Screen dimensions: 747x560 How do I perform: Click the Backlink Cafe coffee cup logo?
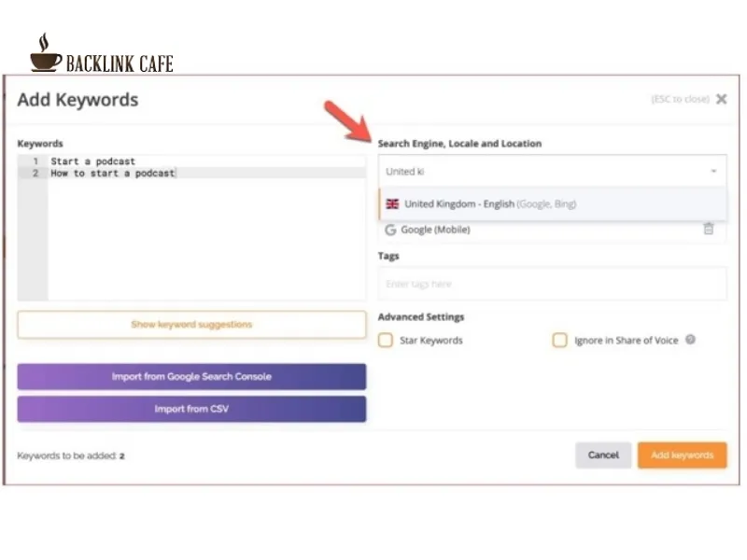pos(45,52)
